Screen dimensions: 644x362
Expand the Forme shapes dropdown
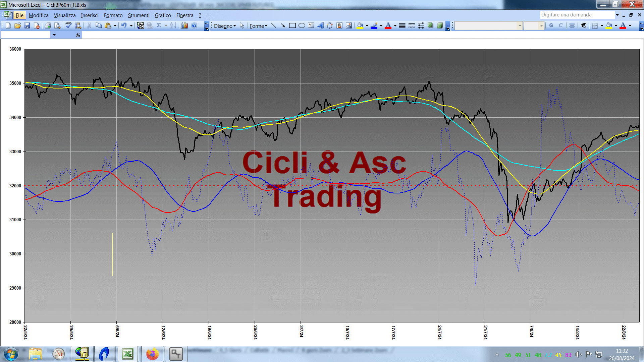point(258,26)
